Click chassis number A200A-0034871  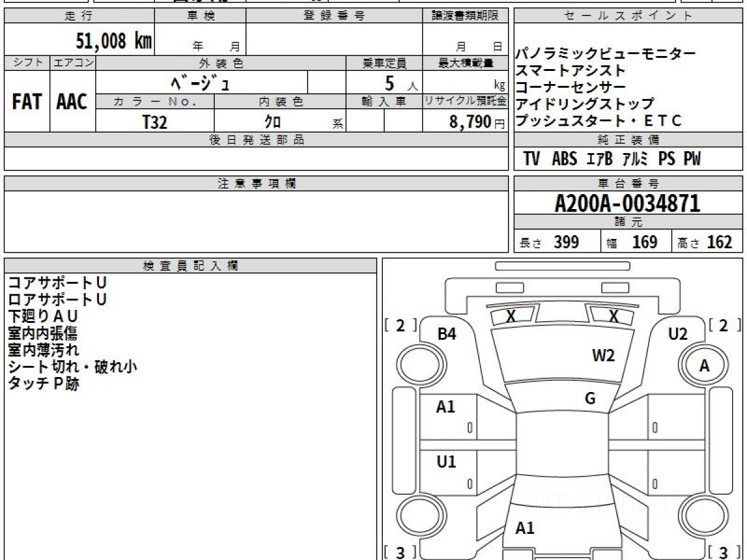627,203
